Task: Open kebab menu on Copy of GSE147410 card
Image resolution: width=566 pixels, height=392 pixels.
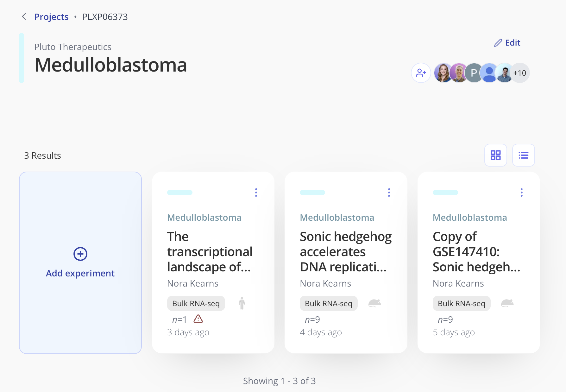Action: 521,192
